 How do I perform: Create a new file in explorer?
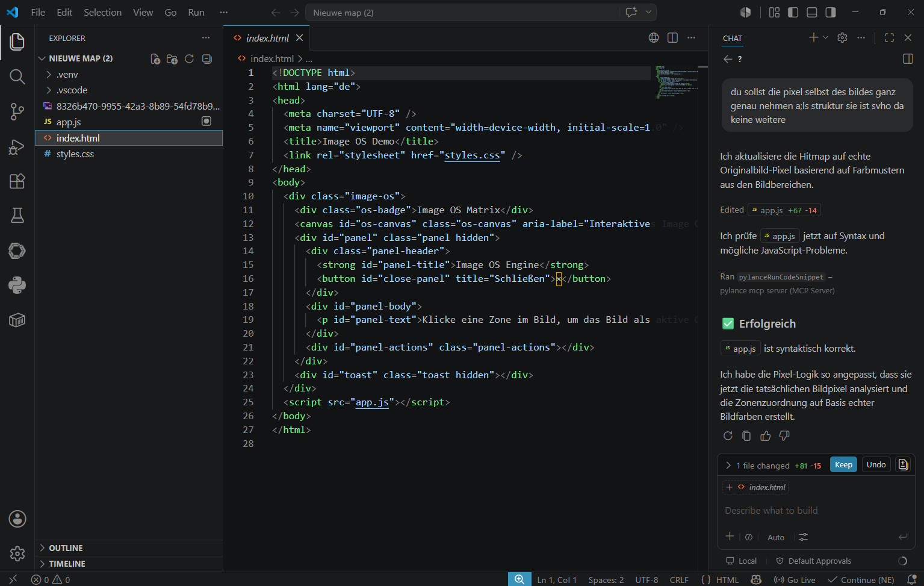[x=155, y=58]
